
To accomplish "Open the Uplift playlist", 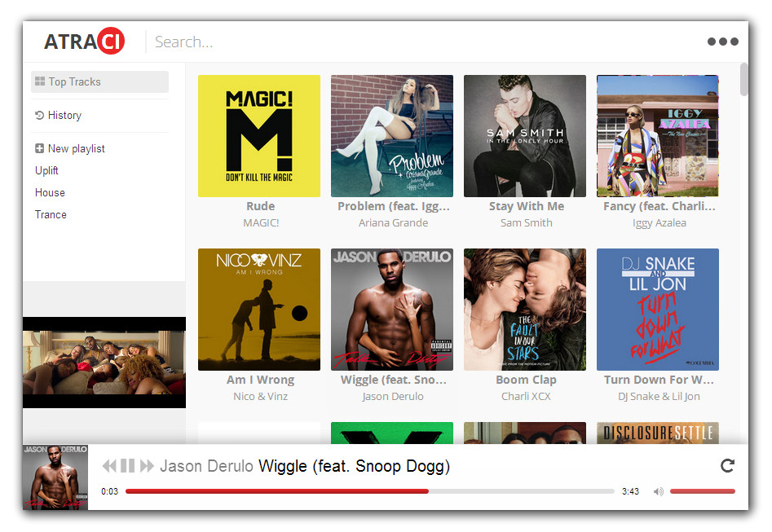I will (46, 171).
